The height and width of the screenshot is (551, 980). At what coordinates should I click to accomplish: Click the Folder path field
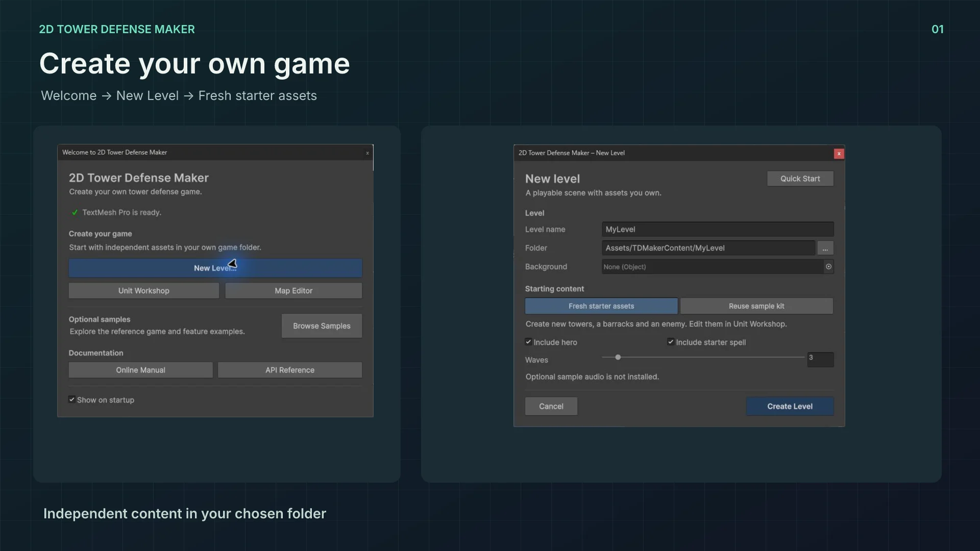708,248
